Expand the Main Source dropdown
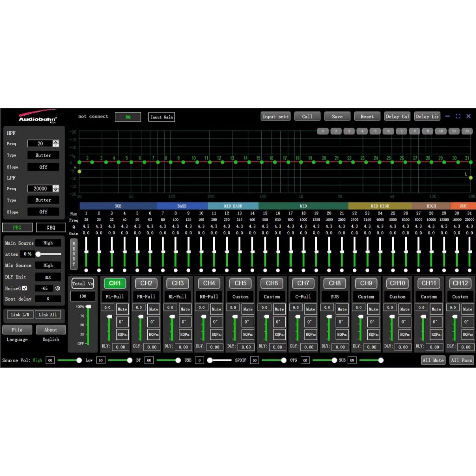 (x=48, y=243)
